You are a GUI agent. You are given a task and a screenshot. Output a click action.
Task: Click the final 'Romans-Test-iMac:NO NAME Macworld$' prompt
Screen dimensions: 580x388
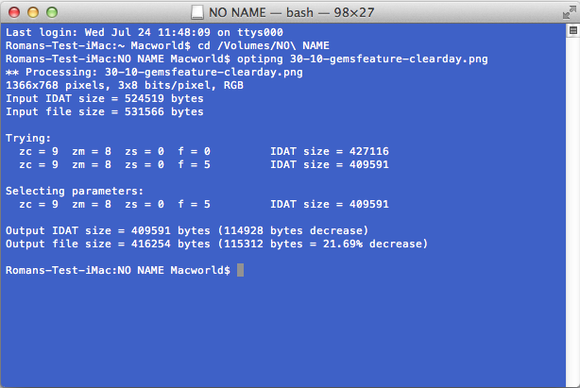pyautogui.click(x=118, y=270)
